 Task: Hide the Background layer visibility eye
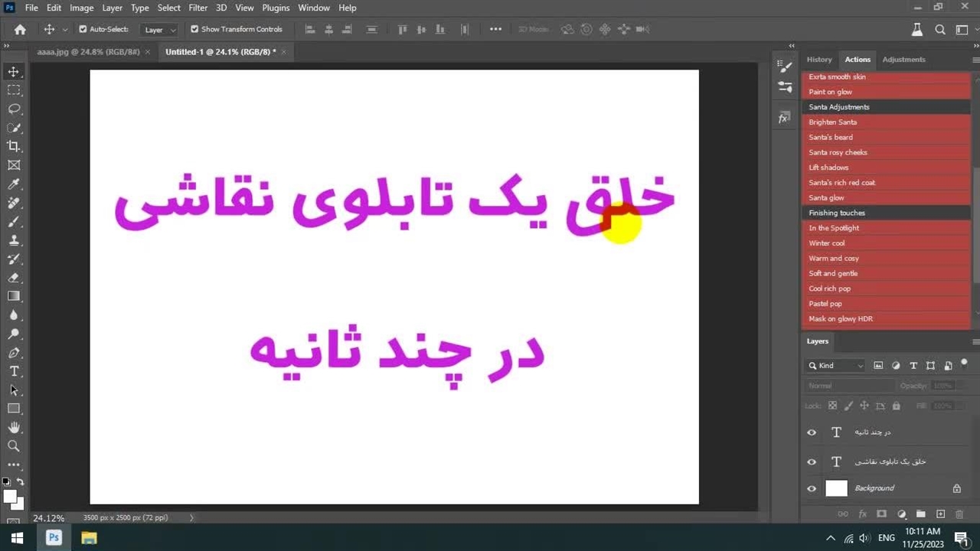click(812, 488)
